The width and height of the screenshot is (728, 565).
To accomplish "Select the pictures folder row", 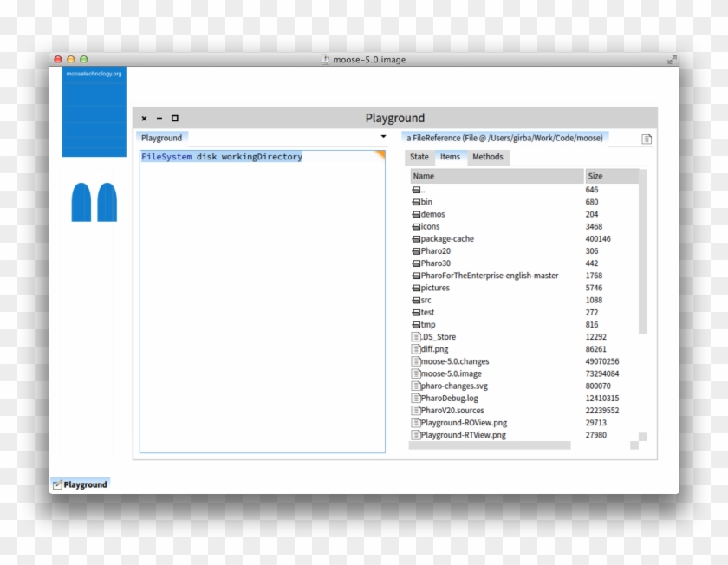I will pyautogui.click(x=433, y=287).
